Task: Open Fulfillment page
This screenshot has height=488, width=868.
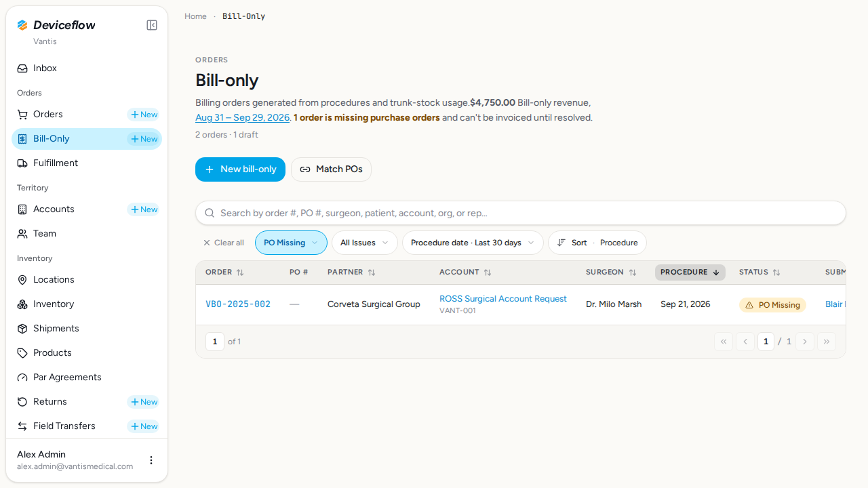Action: point(87,163)
